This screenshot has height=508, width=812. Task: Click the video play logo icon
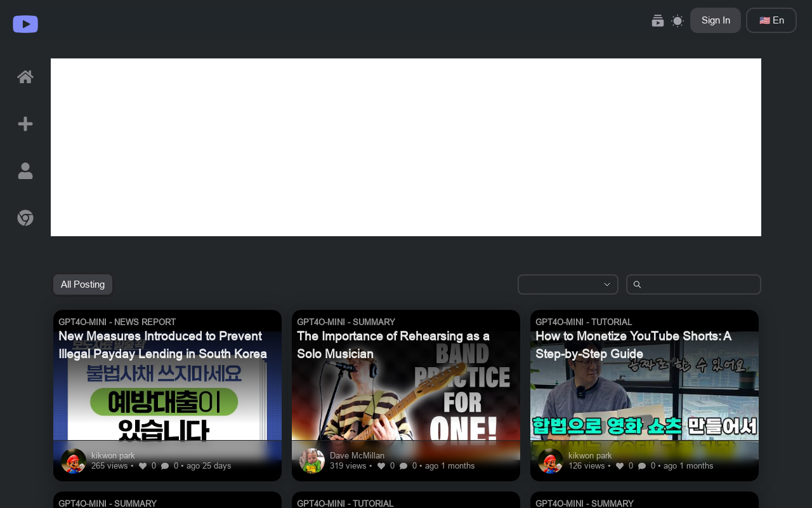click(25, 24)
